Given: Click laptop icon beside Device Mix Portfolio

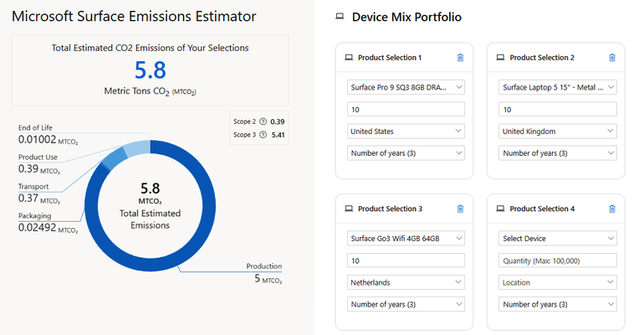Looking at the screenshot, I should point(340,17).
